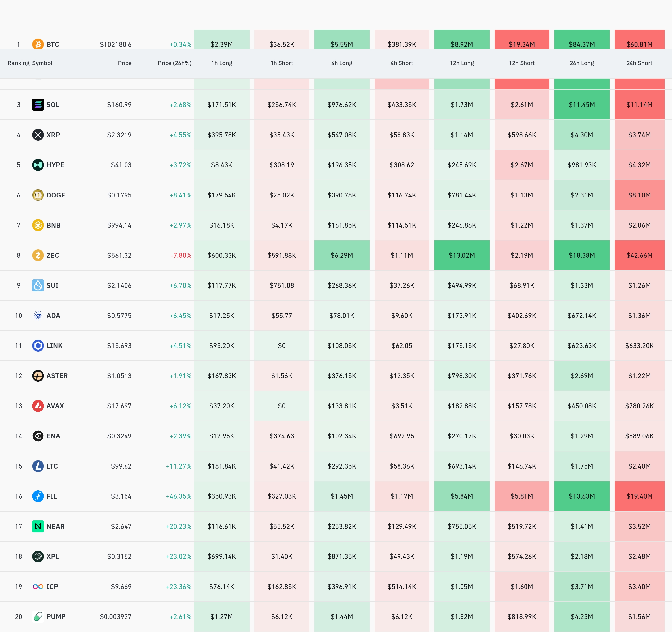Viewport: 672px width, 632px height.
Task: Click the NEAR protocol icon
Action: pos(38,526)
